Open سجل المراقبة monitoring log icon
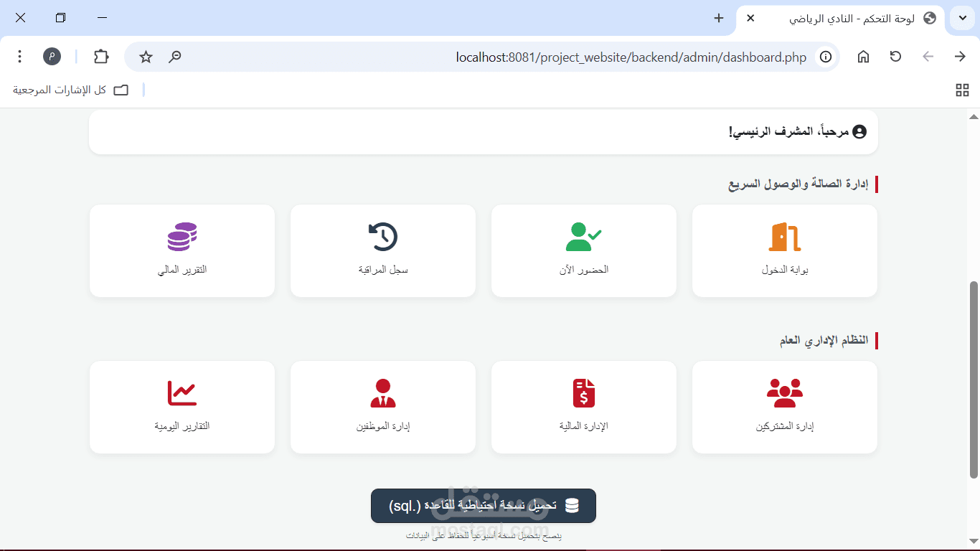This screenshot has height=551, width=980. pos(382,237)
